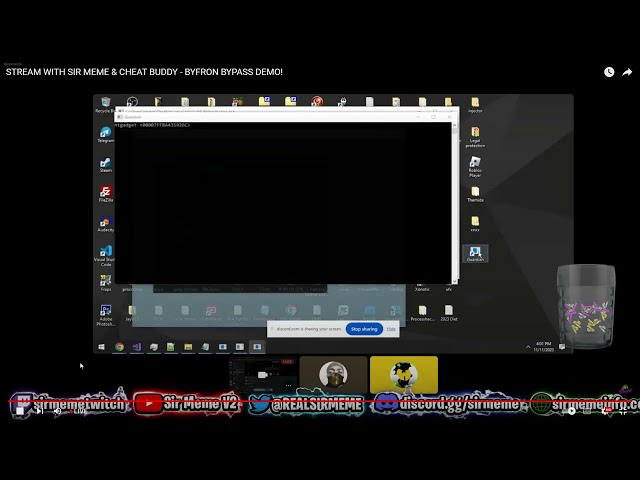640x480 pixels.
Task: Click the rtgadget console output text
Action: pyautogui.click(x=153, y=125)
